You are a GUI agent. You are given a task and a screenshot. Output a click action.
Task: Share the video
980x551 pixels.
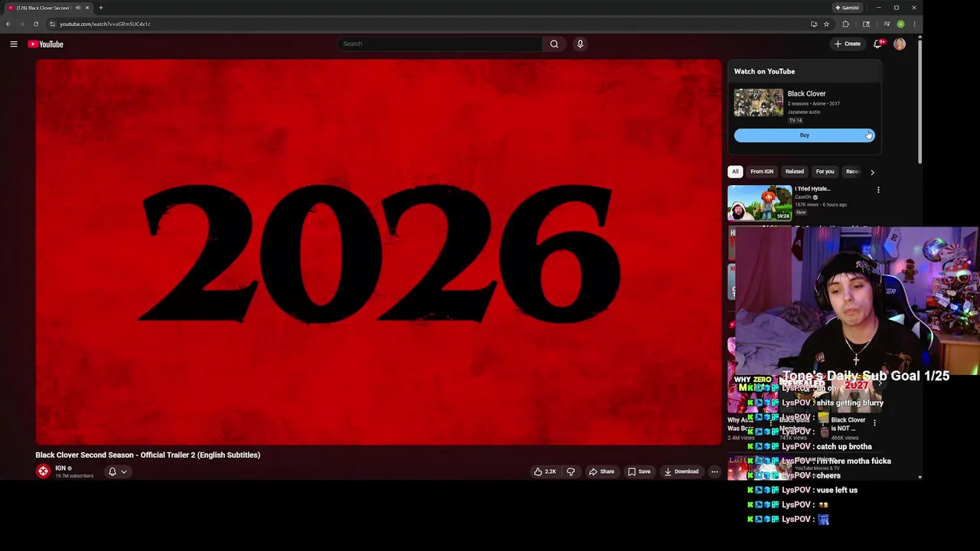tap(602, 471)
